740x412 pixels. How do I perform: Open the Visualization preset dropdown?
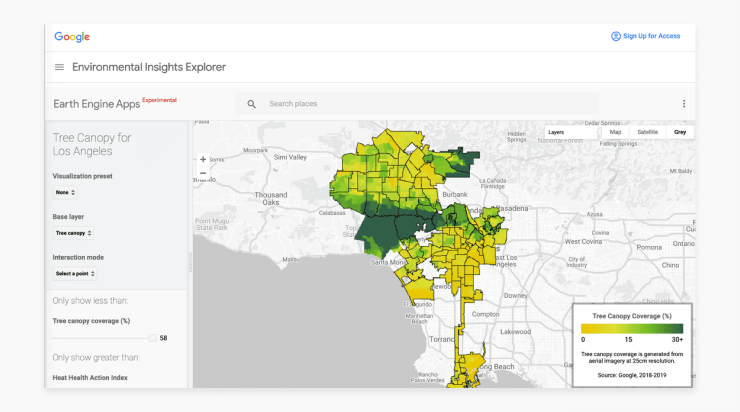pyautogui.click(x=65, y=193)
